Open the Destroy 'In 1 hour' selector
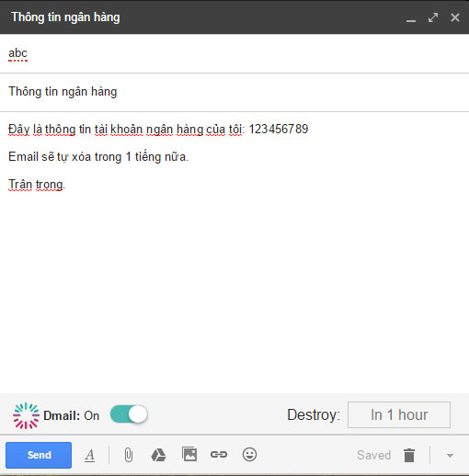The image size is (469, 476). pos(399,414)
